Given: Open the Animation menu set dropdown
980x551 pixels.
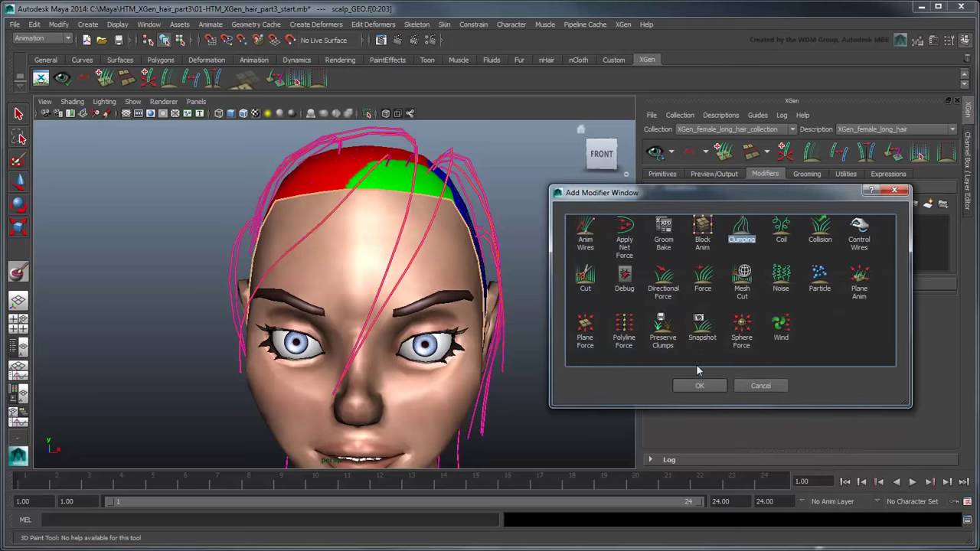Looking at the screenshot, I should (x=42, y=38).
